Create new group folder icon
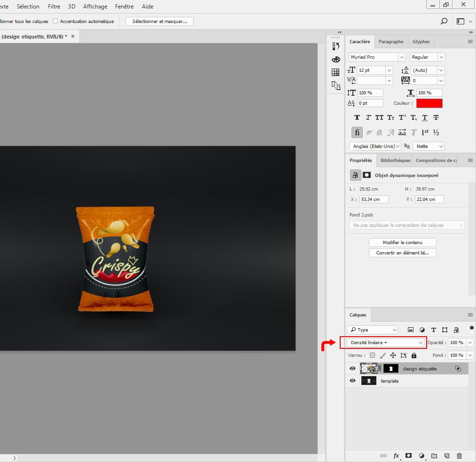This screenshot has width=476, height=462. point(434,455)
